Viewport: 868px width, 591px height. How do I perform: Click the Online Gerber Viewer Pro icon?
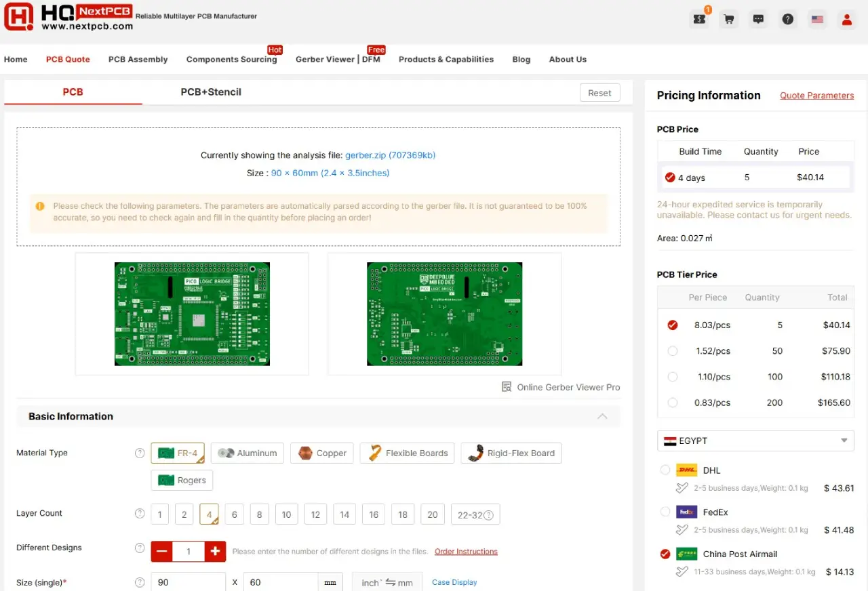click(507, 387)
